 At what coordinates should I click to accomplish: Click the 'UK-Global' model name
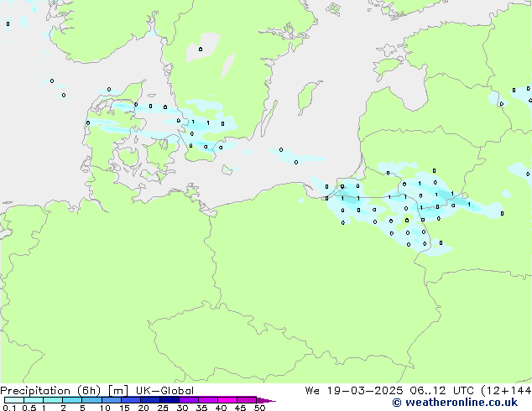tap(164, 391)
